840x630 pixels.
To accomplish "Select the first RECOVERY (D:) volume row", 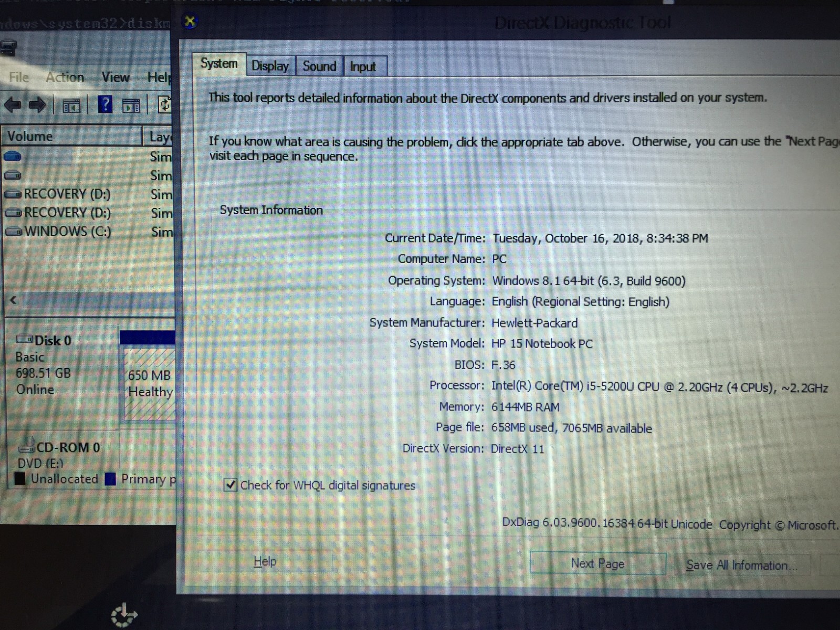I will (88, 194).
